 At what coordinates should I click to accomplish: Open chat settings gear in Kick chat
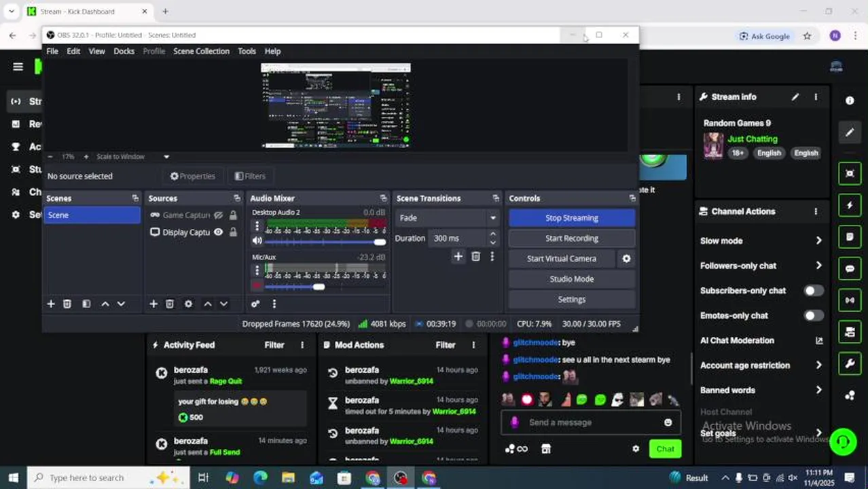[x=636, y=449]
